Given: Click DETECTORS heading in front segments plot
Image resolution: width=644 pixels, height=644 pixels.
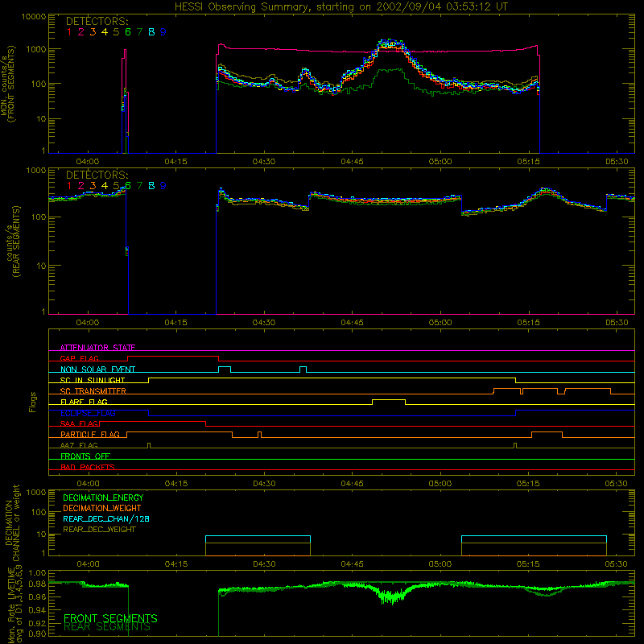Looking at the screenshot, I should click(97, 21).
